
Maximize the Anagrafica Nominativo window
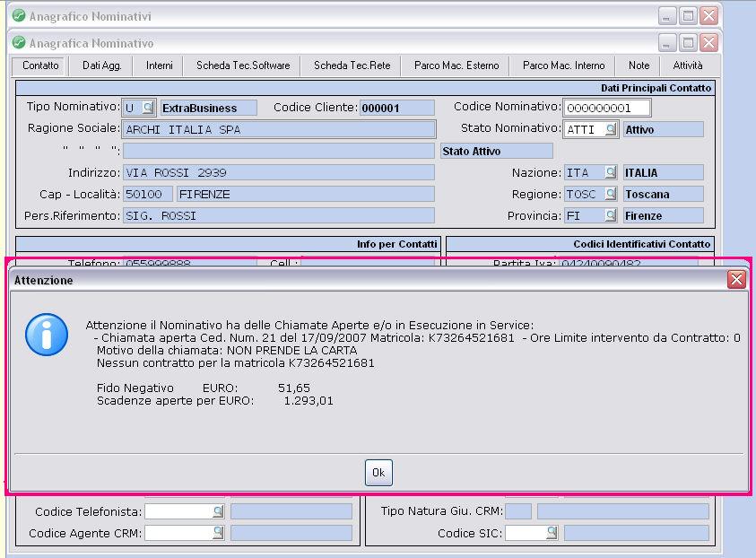pyautogui.click(x=688, y=43)
